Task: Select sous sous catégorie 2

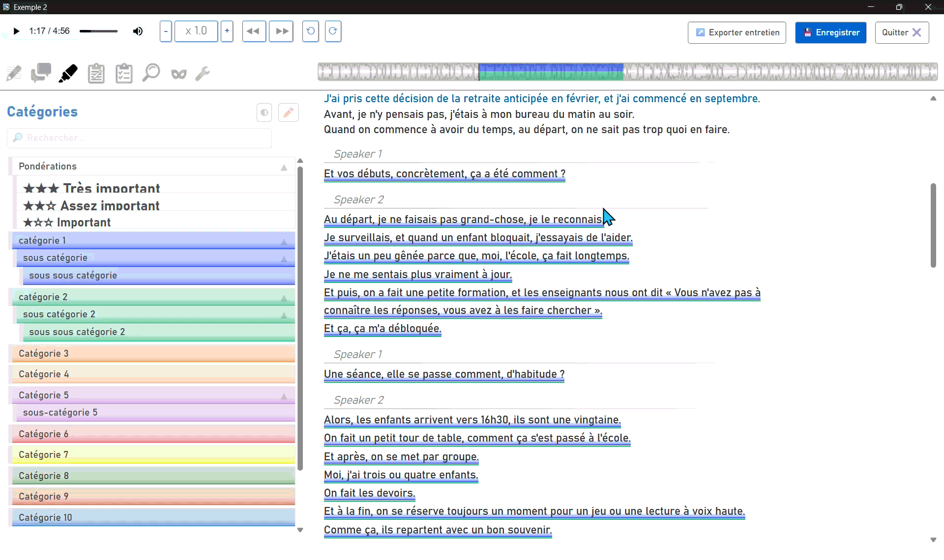Action: click(159, 332)
